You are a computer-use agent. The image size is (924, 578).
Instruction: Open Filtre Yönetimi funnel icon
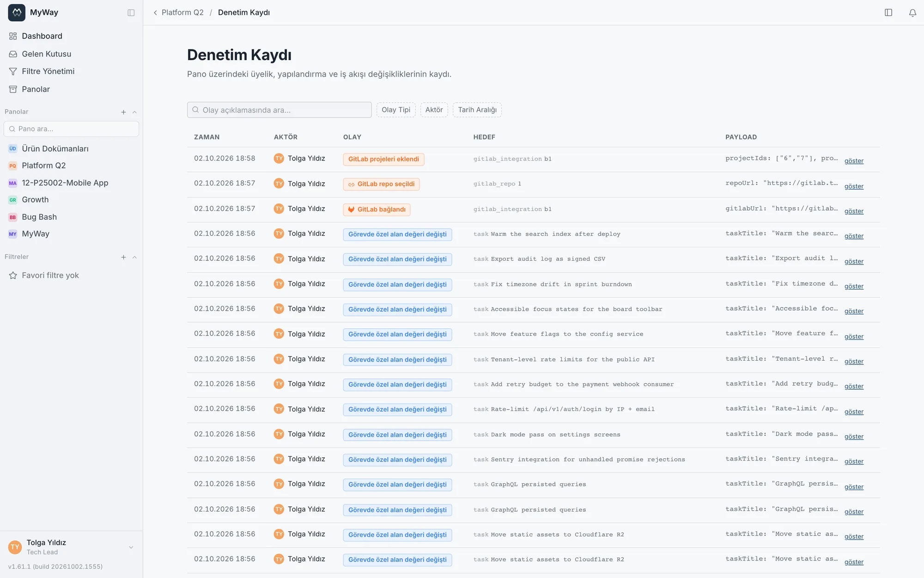(x=13, y=71)
